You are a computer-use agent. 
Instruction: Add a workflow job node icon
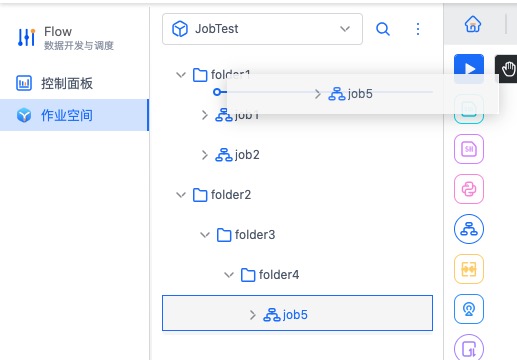469,229
